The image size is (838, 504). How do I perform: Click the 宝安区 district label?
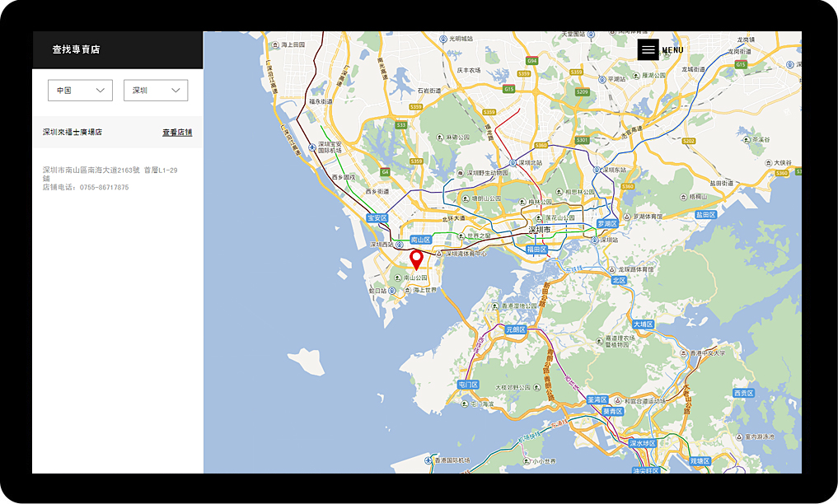tap(377, 218)
